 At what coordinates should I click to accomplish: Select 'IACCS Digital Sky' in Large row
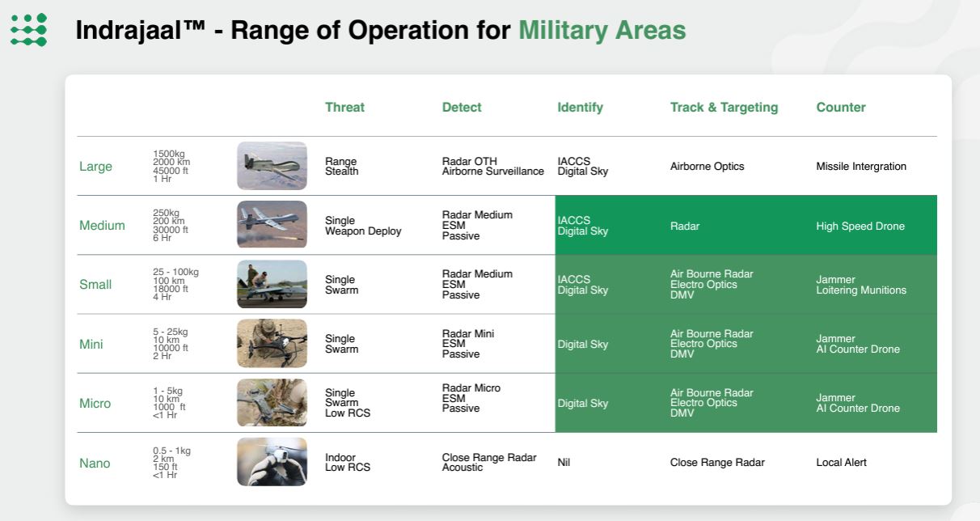583,167
